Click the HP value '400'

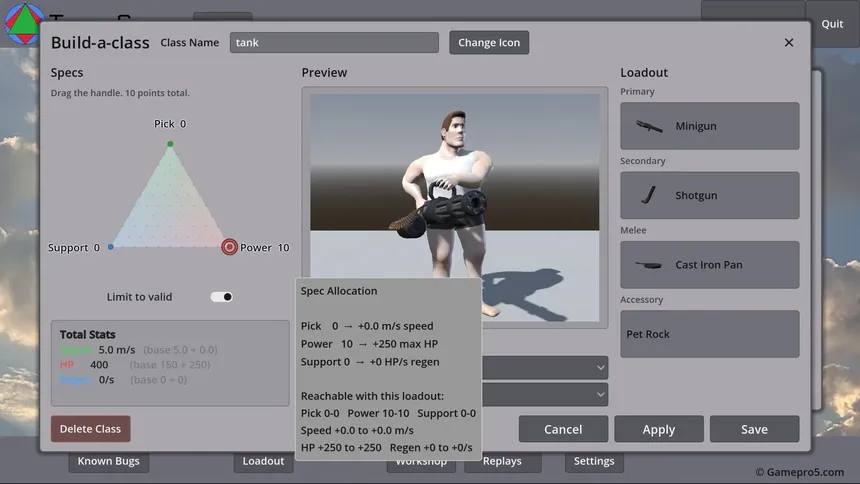[x=99, y=365]
